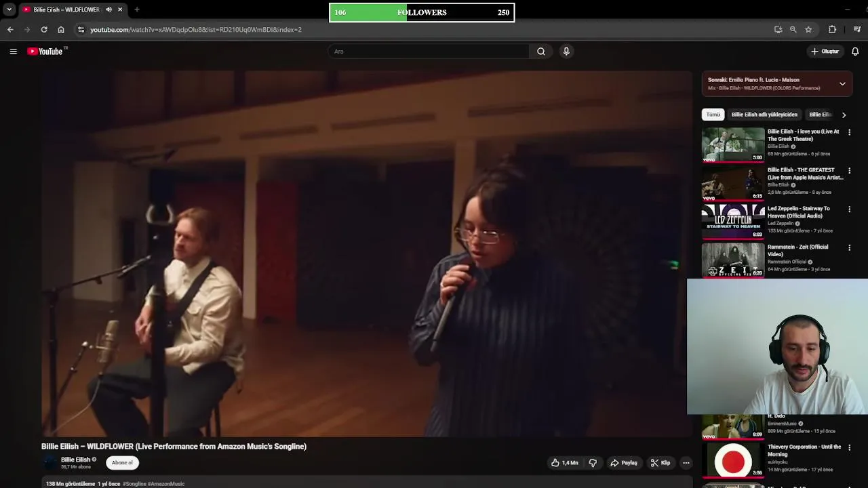Open options for Stairway To Heaven video
This screenshot has width=868, height=488.
849,209
